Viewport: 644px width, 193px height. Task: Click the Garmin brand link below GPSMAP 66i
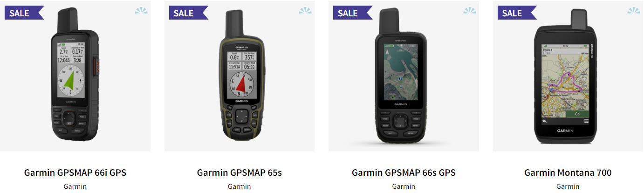click(75, 186)
